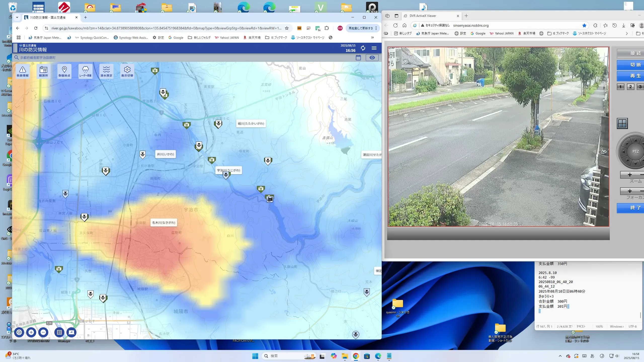Zoom in map with plus button

point(31,332)
